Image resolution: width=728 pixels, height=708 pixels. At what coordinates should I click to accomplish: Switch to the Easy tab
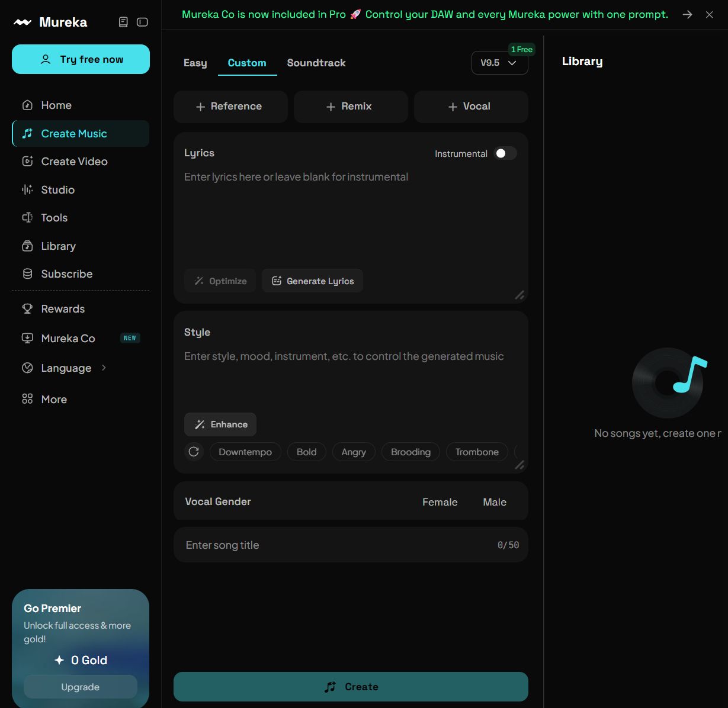(x=195, y=63)
